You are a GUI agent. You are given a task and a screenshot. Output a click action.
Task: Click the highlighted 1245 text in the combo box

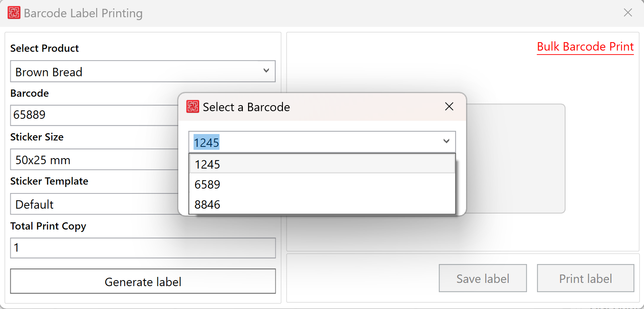(x=206, y=142)
